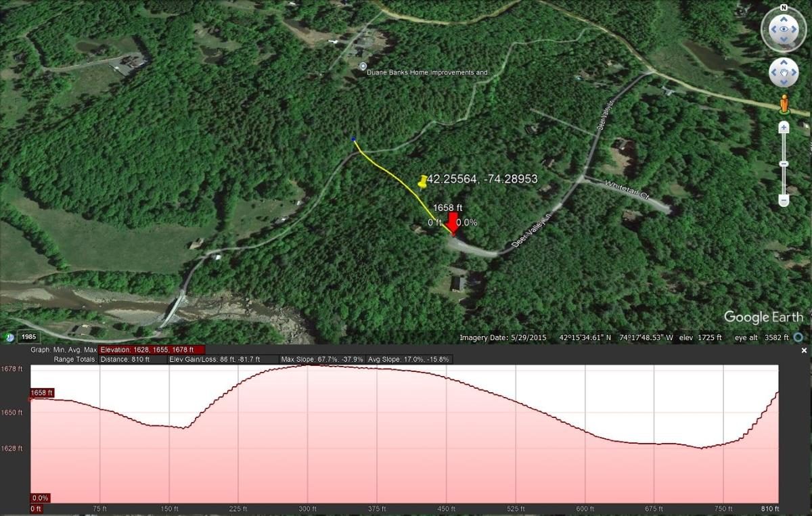
Task: Click the N compass button to reset north
Action: tap(783, 7)
